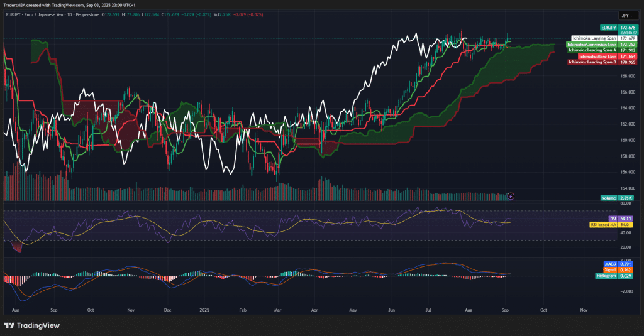
Task: Click the purple lightning bolt replay icon
Action: point(511,196)
